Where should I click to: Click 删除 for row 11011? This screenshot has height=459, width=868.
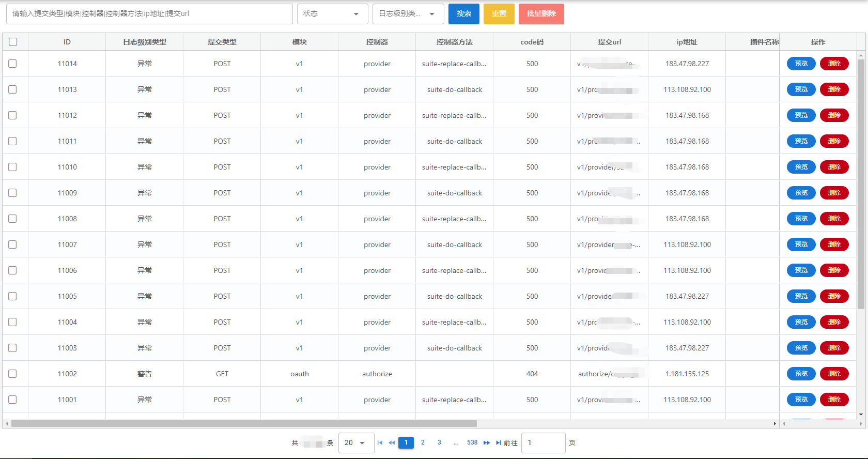(834, 141)
